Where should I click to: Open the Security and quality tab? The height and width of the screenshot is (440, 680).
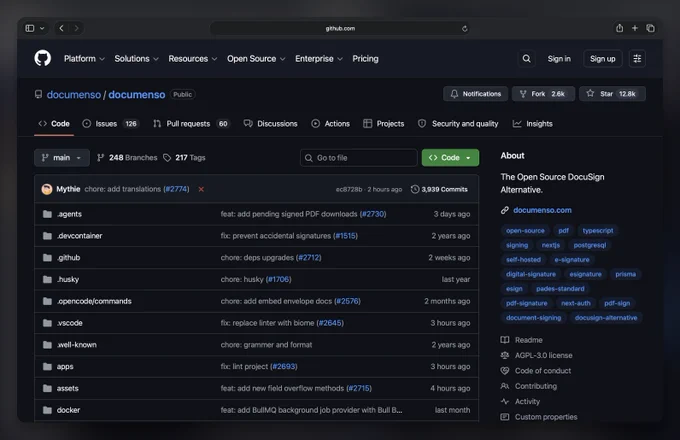458,124
